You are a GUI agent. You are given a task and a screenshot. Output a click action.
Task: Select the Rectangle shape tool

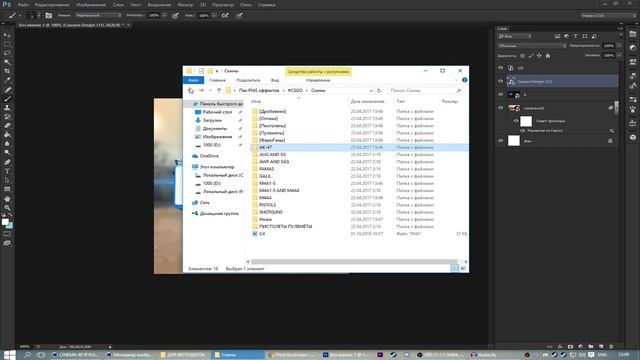pyautogui.click(x=7, y=189)
